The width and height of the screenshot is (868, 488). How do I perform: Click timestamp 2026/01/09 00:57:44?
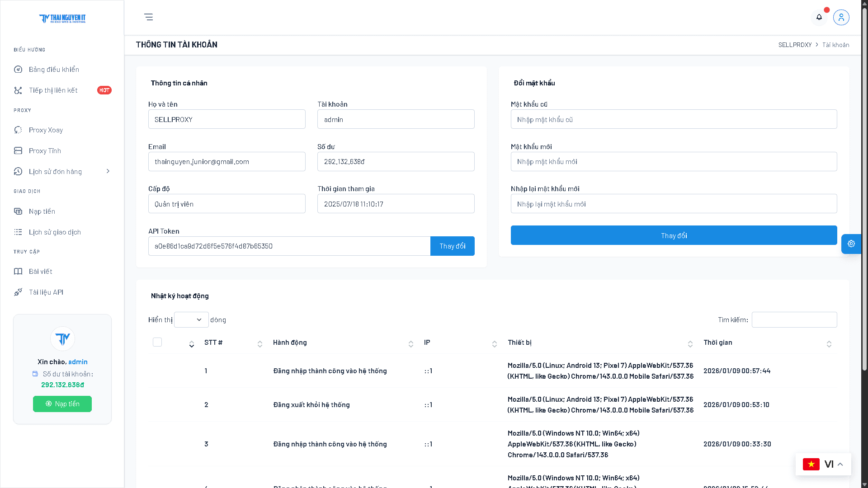tap(737, 371)
